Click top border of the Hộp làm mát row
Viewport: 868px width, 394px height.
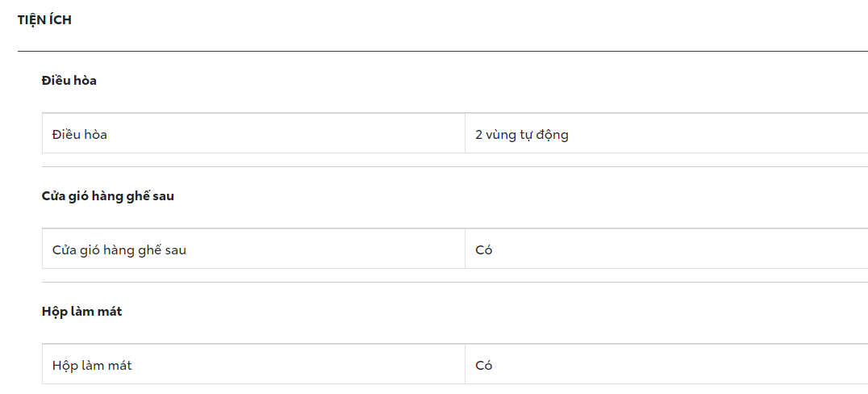pos(455,344)
